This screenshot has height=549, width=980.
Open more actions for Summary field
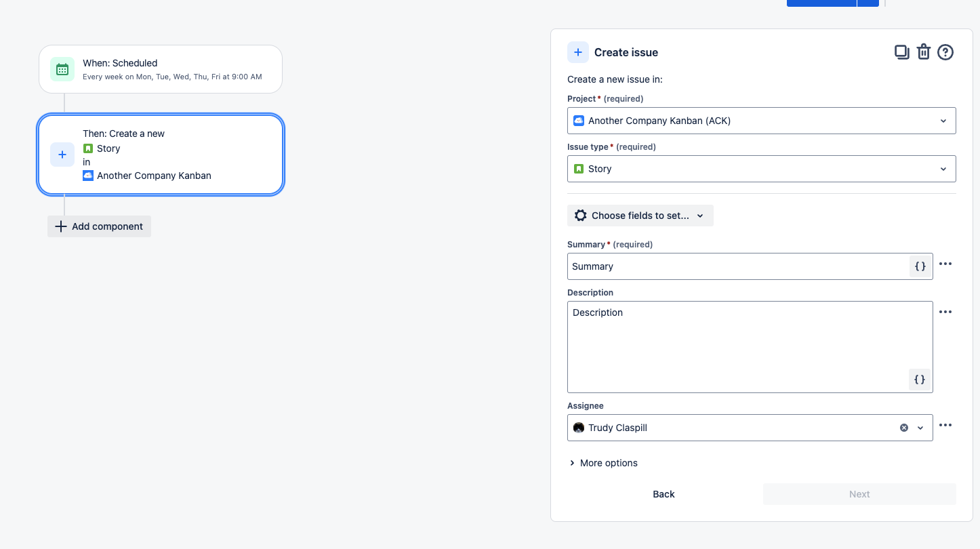coord(946,264)
